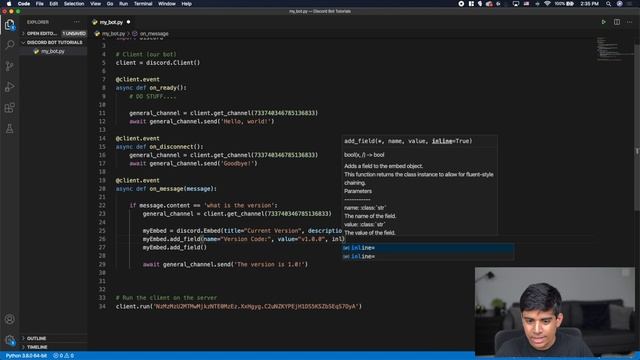
Task: Open the Testing flask view
Action: point(10,129)
